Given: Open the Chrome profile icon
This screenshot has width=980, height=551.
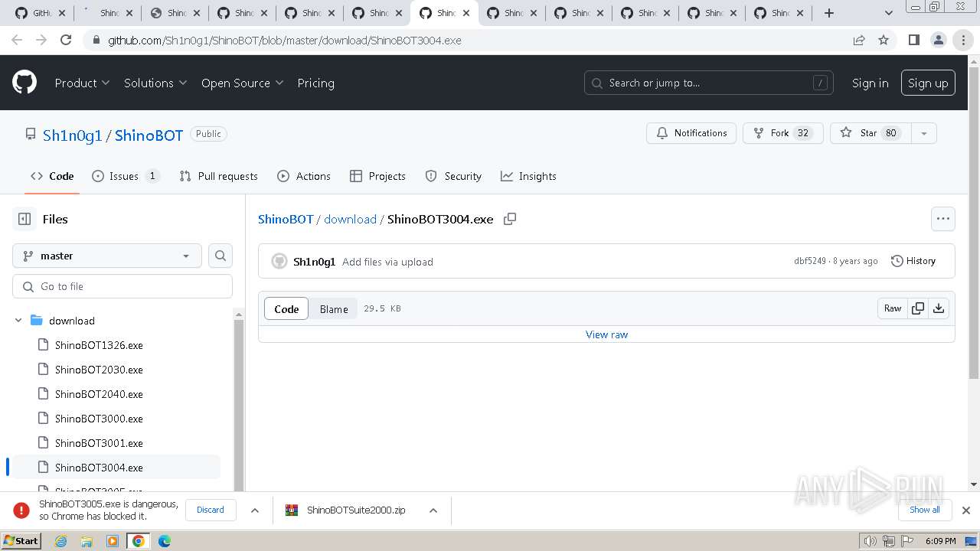Looking at the screenshot, I should pyautogui.click(x=939, y=41).
